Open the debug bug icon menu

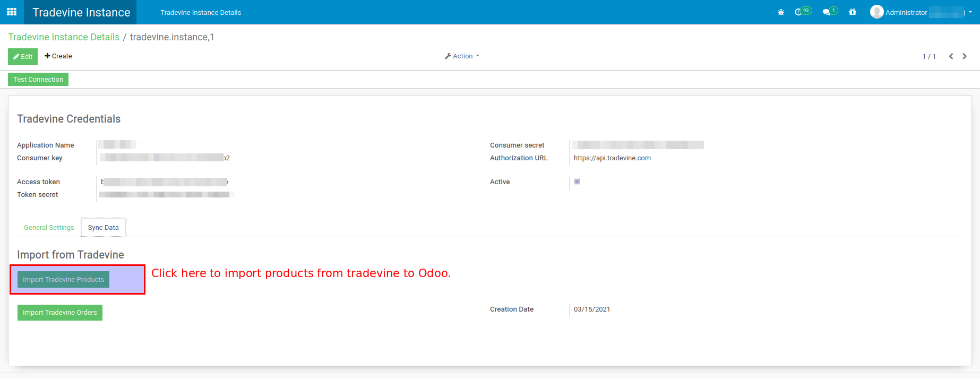click(781, 12)
